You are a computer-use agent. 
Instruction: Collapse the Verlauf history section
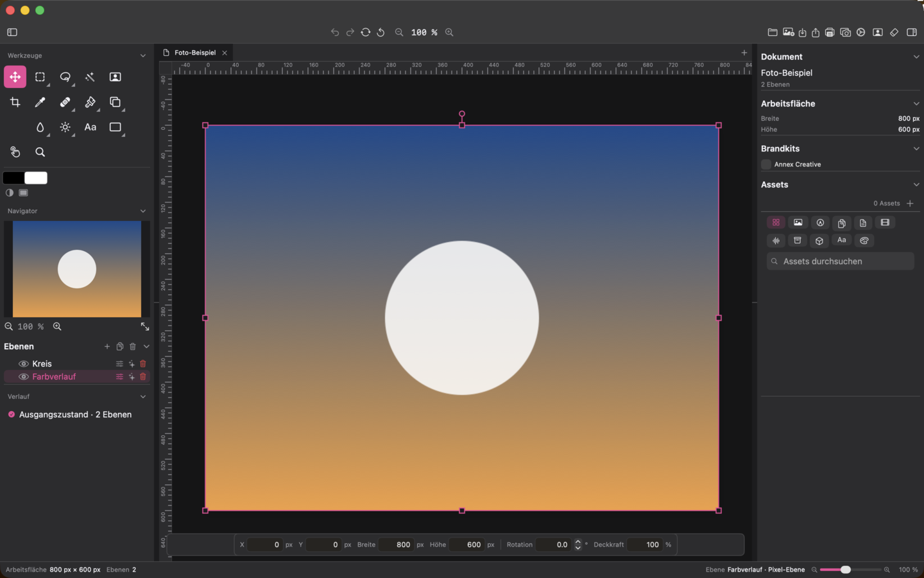(143, 397)
